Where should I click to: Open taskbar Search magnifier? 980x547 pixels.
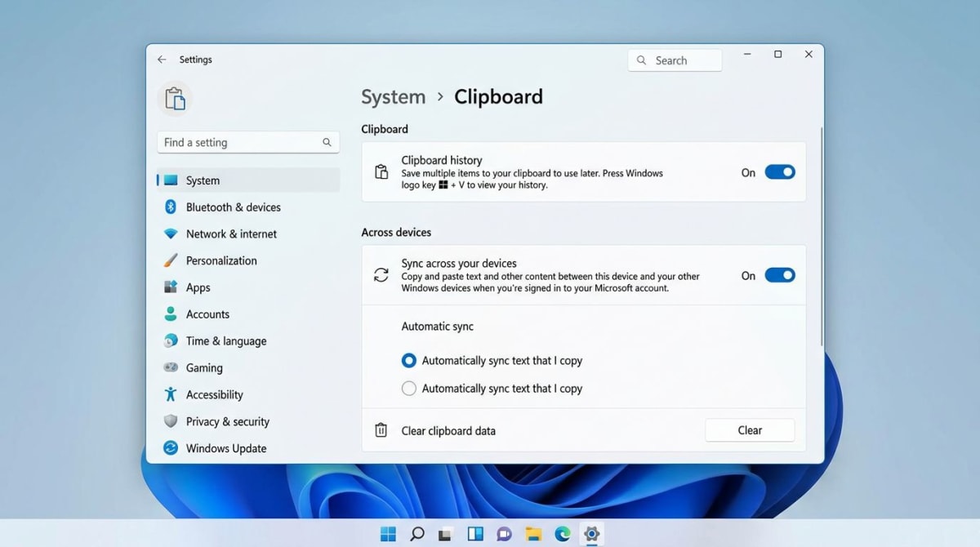416,534
